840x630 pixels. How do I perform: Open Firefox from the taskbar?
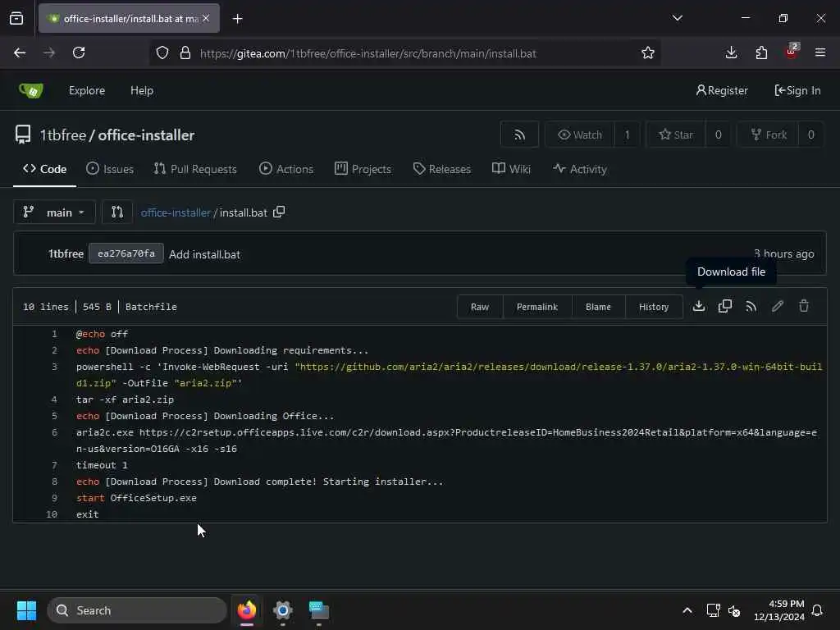click(247, 610)
